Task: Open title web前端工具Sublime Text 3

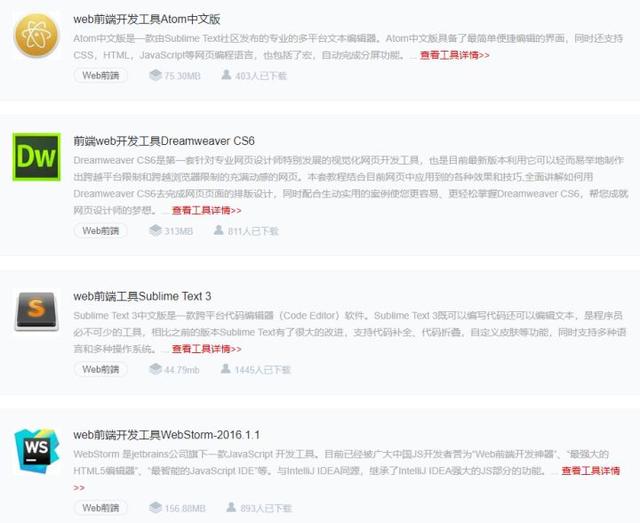Action: [x=142, y=296]
